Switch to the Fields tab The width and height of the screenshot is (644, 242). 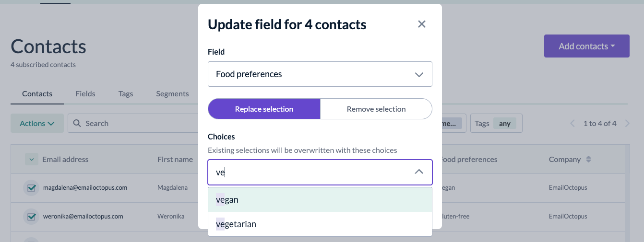coord(85,93)
